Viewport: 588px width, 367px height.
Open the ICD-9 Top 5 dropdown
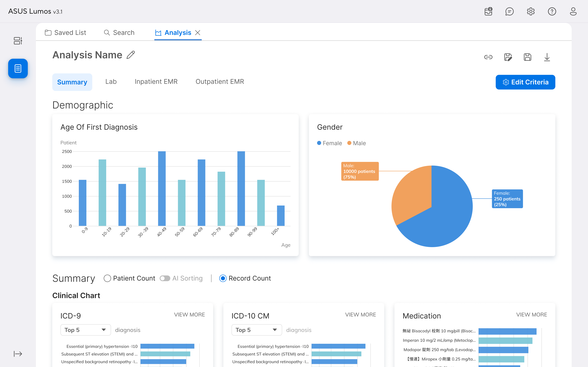coord(86,330)
